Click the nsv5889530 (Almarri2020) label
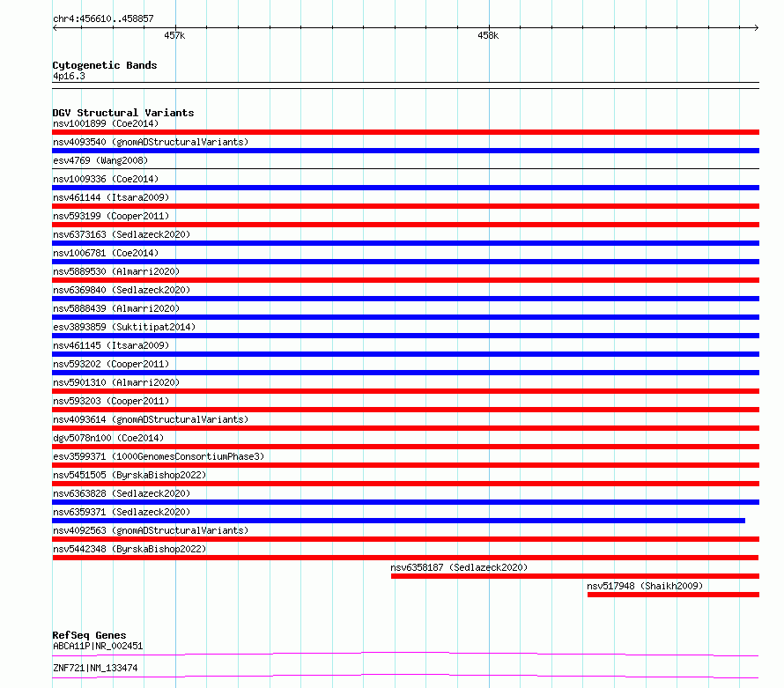784x688 pixels. click(x=116, y=271)
